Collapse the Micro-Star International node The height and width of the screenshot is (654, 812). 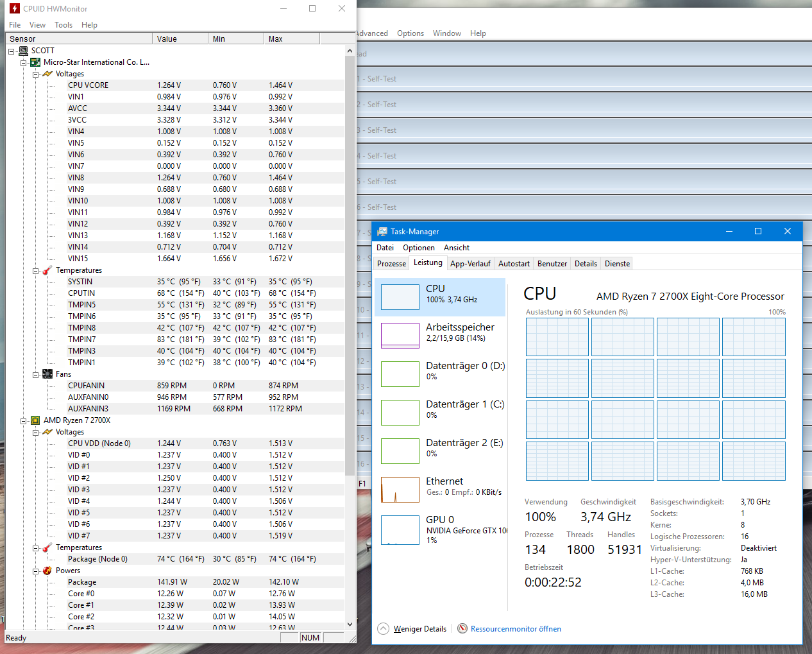click(x=24, y=62)
